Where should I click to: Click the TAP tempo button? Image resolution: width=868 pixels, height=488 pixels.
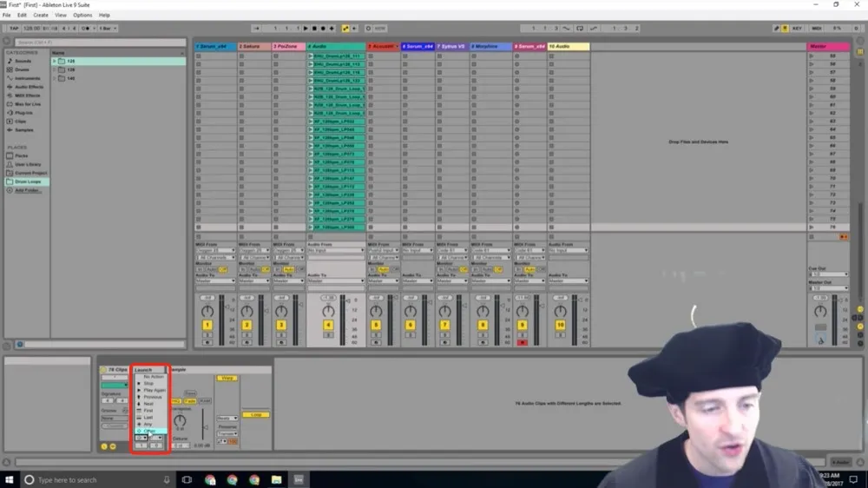point(14,29)
